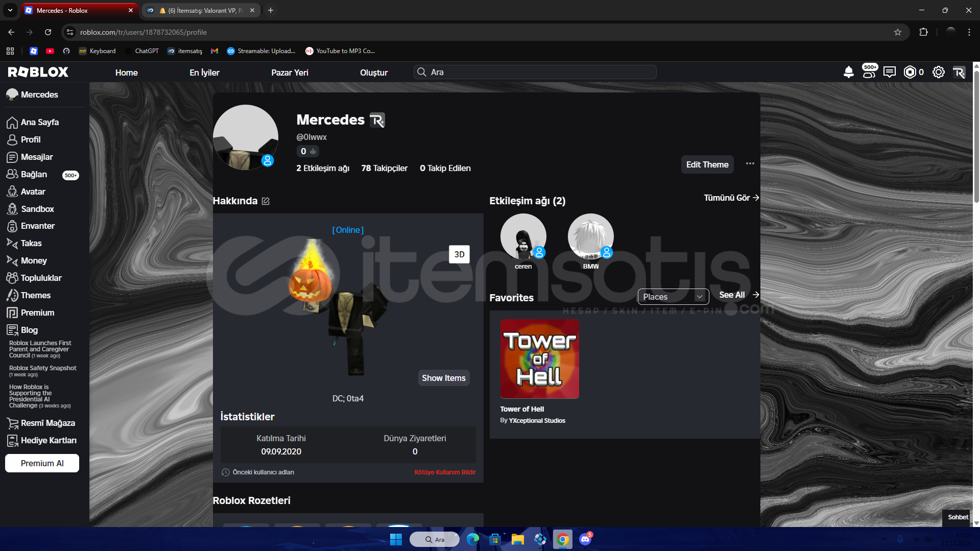Toggle the 3D avatar view

459,254
